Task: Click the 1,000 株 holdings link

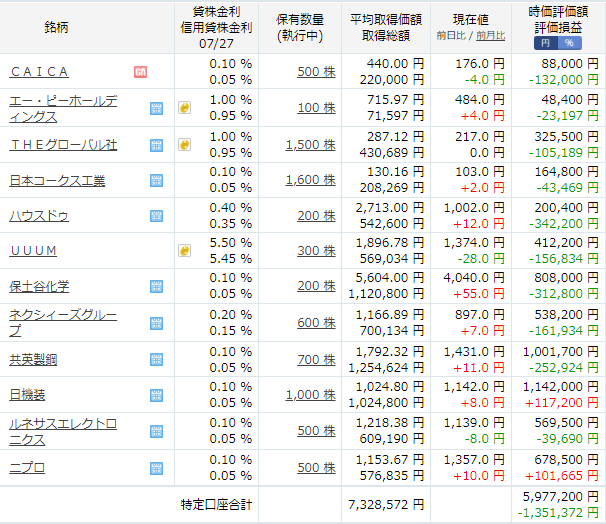Action: tap(311, 395)
